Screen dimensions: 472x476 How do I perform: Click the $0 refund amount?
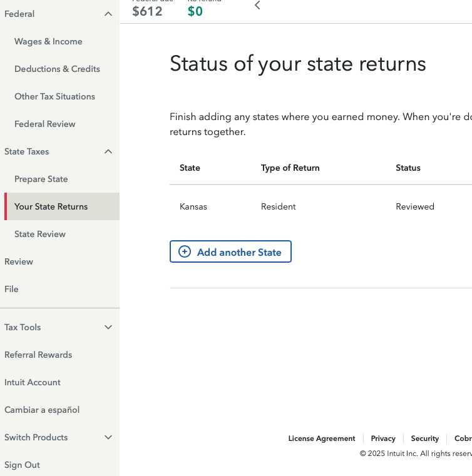195,11
